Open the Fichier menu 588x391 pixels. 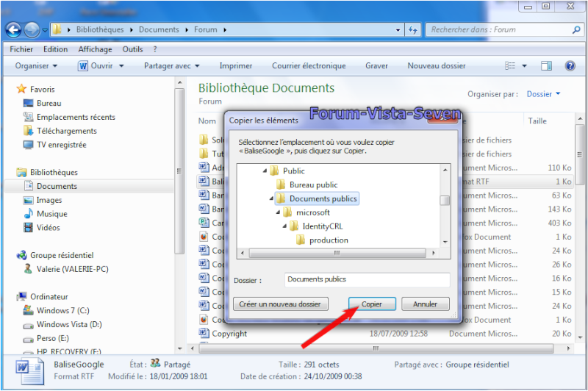[21, 49]
